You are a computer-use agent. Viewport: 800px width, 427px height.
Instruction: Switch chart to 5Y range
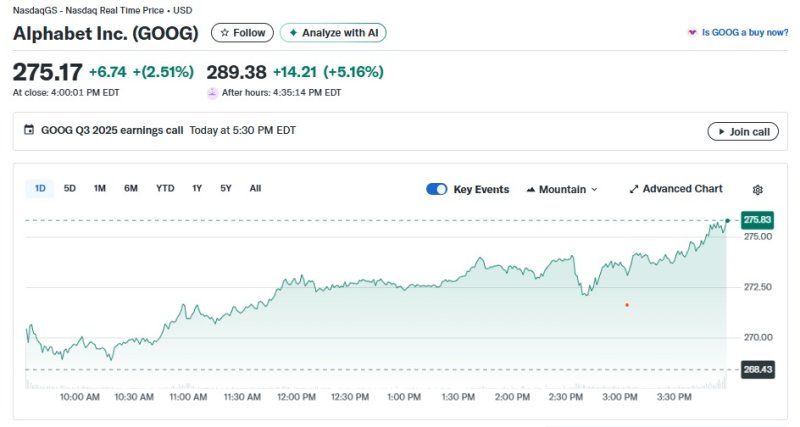tap(226, 188)
